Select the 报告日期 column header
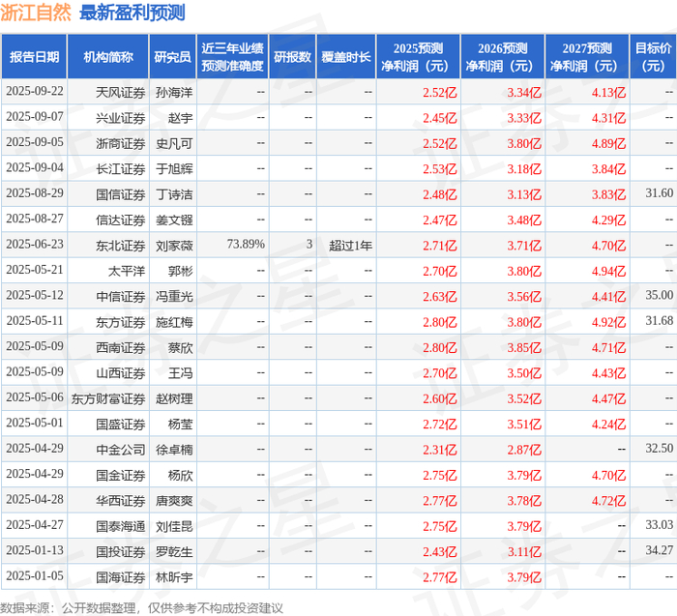Image resolution: width=677 pixels, height=616 pixels. point(34,57)
